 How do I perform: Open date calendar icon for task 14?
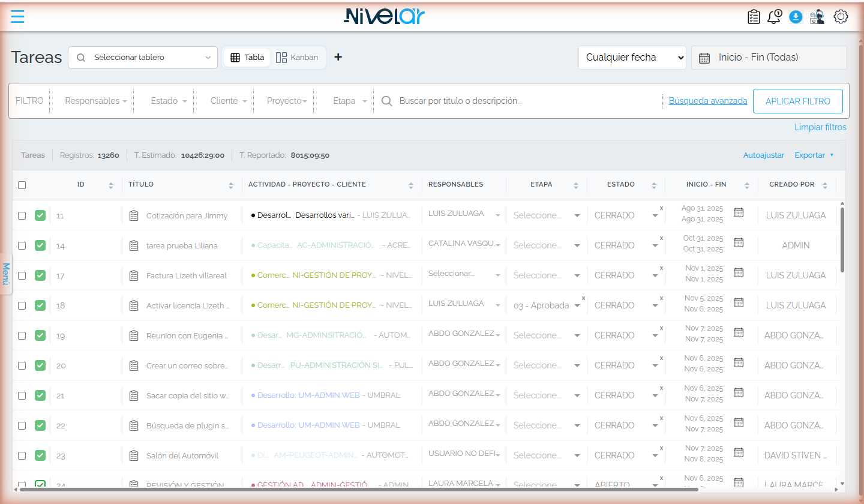coord(739,242)
